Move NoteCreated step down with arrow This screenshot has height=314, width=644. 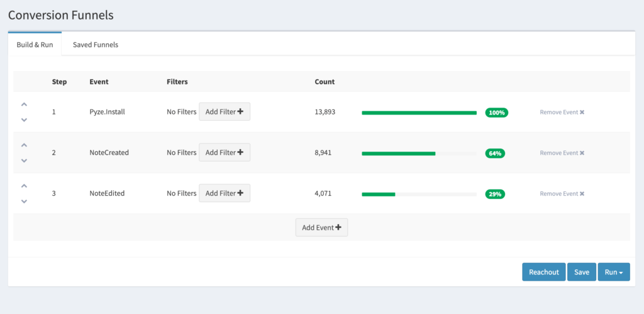25,160
